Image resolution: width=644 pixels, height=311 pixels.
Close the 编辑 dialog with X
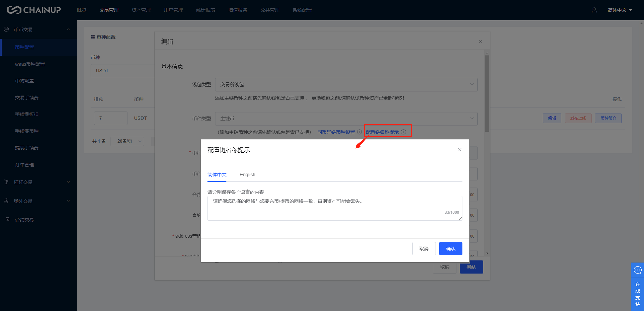click(480, 42)
